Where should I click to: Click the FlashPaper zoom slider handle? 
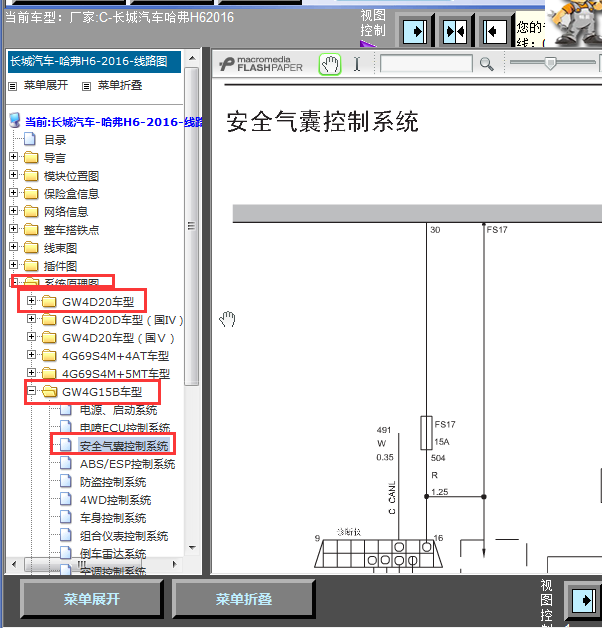click(x=551, y=63)
